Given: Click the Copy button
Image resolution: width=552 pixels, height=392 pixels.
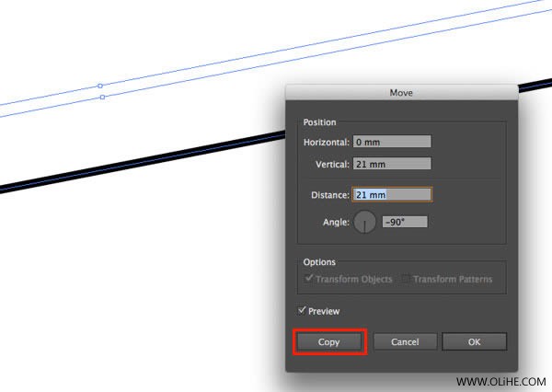Looking at the screenshot, I should [x=329, y=341].
